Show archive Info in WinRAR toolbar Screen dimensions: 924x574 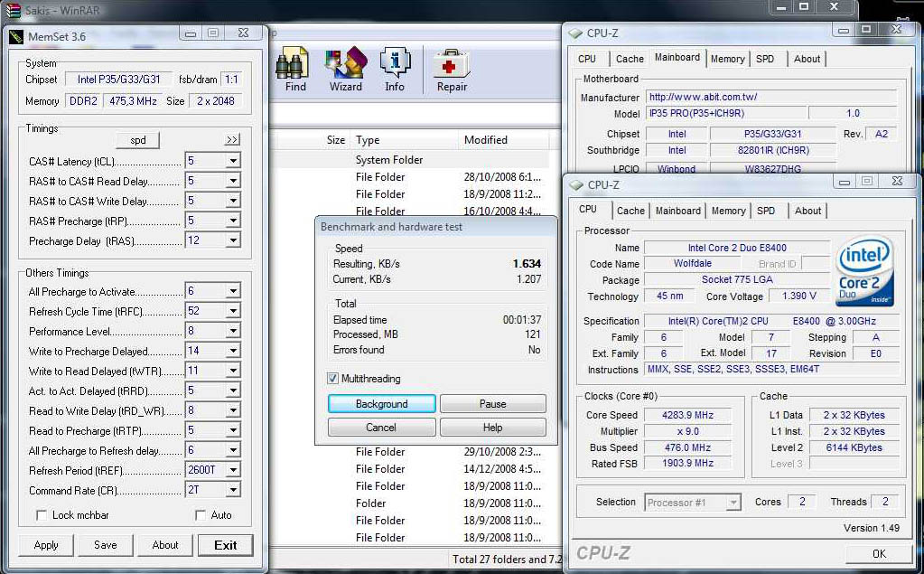click(x=395, y=70)
